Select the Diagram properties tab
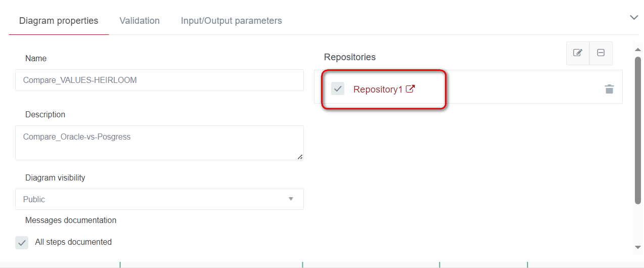The height and width of the screenshot is (268, 644). tap(59, 21)
